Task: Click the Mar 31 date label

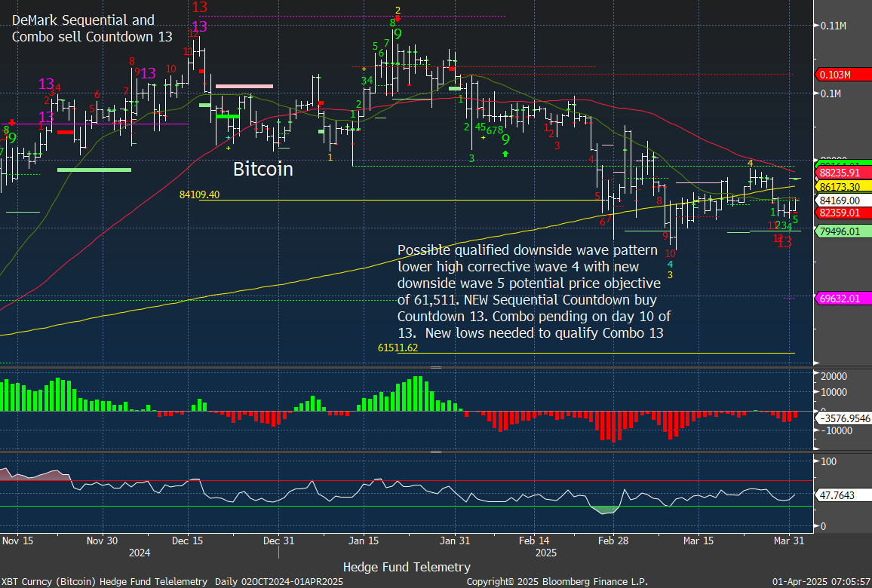Action: (790, 541)
